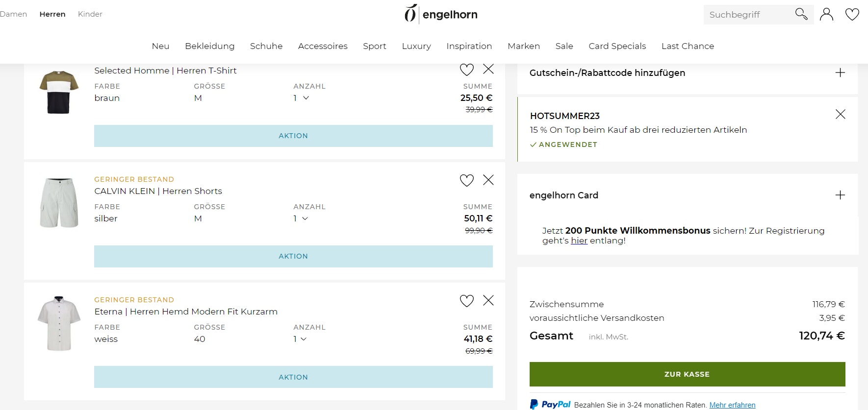
Task: Open the Last Chance menu
Action: click(x=688, y=46)
